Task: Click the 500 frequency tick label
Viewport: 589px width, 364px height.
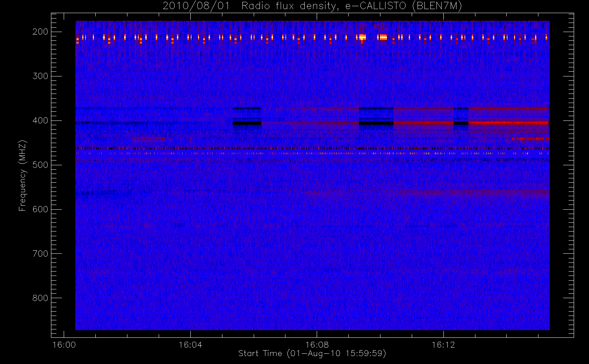Action: coord(40,165)
